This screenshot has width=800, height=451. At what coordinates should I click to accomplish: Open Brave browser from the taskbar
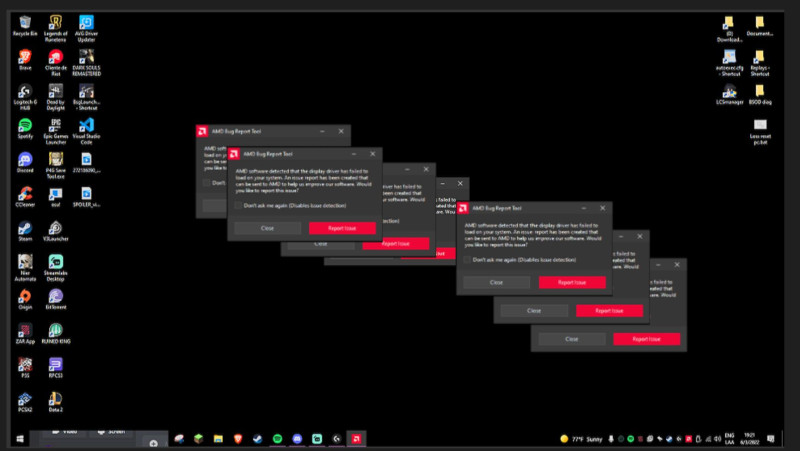[x=238, y=439]
